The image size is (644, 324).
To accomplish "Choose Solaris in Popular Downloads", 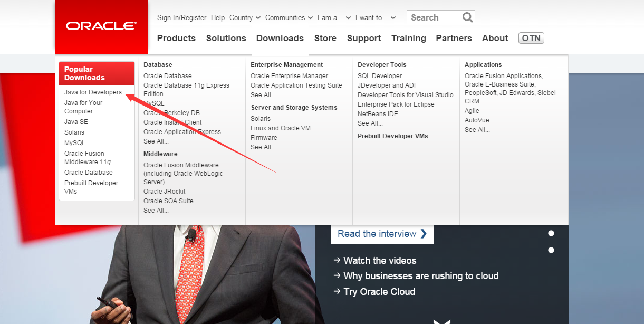I will [x=74, y=132].
